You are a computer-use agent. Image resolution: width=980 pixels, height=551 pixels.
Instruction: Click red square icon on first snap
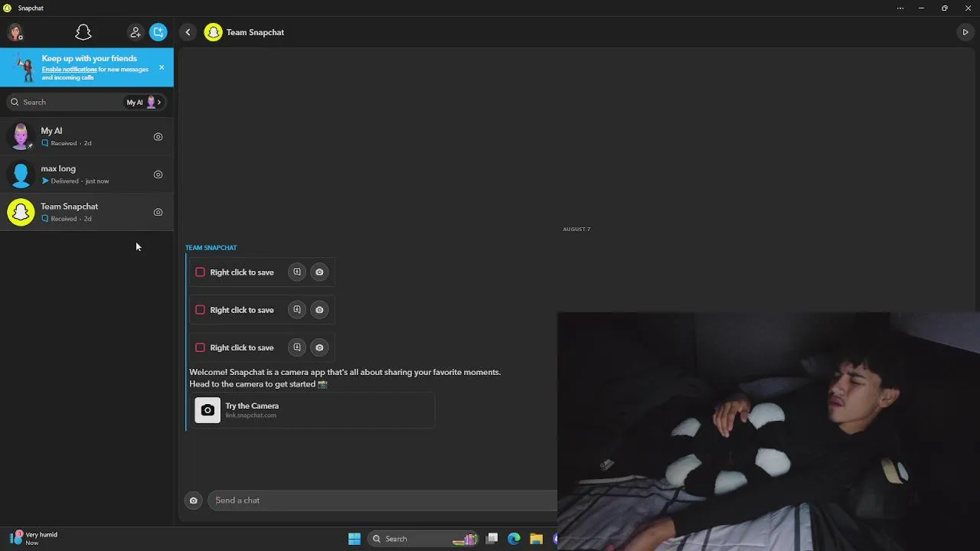(200, 272)
